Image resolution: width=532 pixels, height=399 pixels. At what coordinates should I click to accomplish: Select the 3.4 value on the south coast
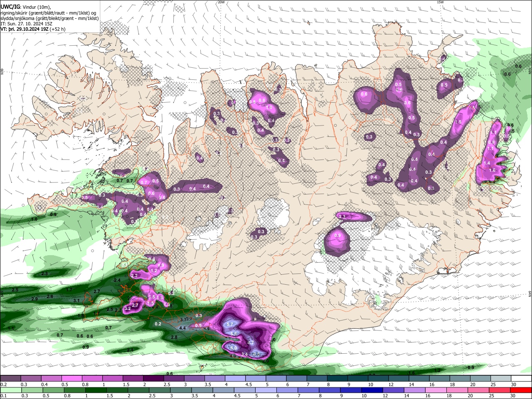tap(244, 354)
